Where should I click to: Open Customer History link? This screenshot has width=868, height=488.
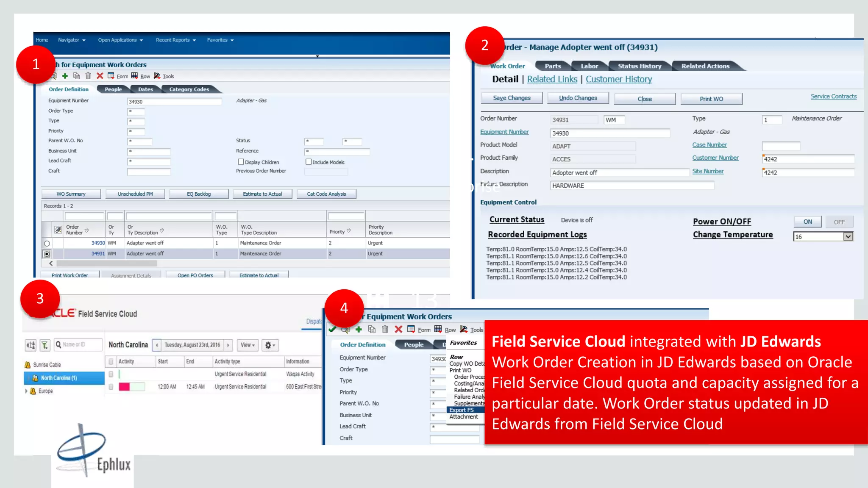(619, 79)
